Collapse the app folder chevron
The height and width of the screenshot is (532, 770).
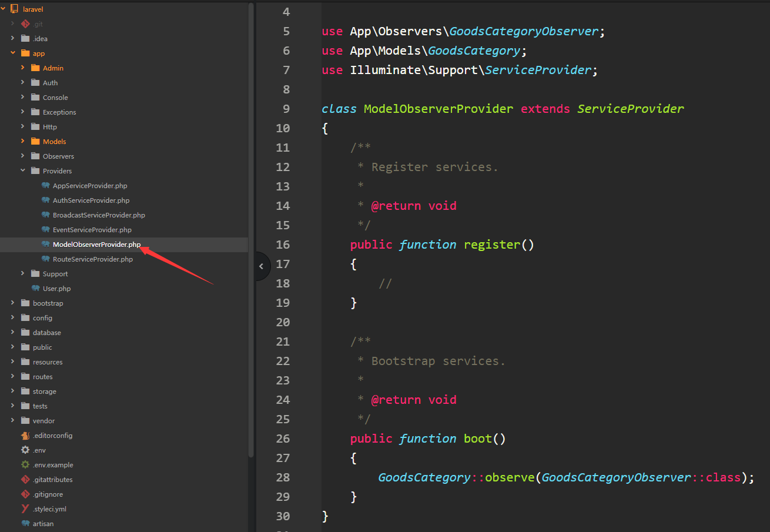click(13, 53)
